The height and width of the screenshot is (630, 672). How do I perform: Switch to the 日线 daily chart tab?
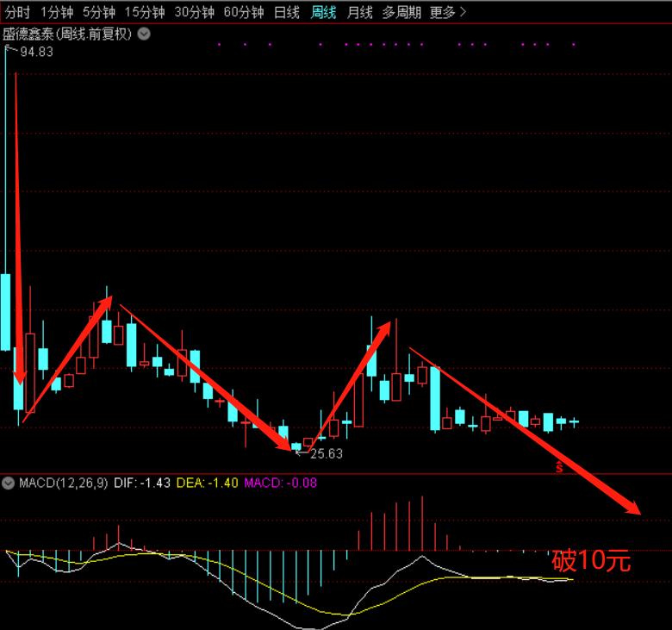click(x=287, y=12)
